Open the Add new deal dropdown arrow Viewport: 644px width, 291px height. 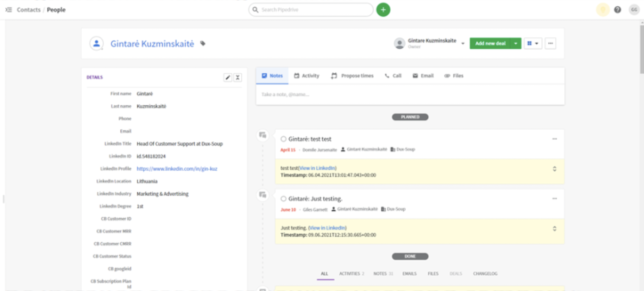tap(516, 43)
